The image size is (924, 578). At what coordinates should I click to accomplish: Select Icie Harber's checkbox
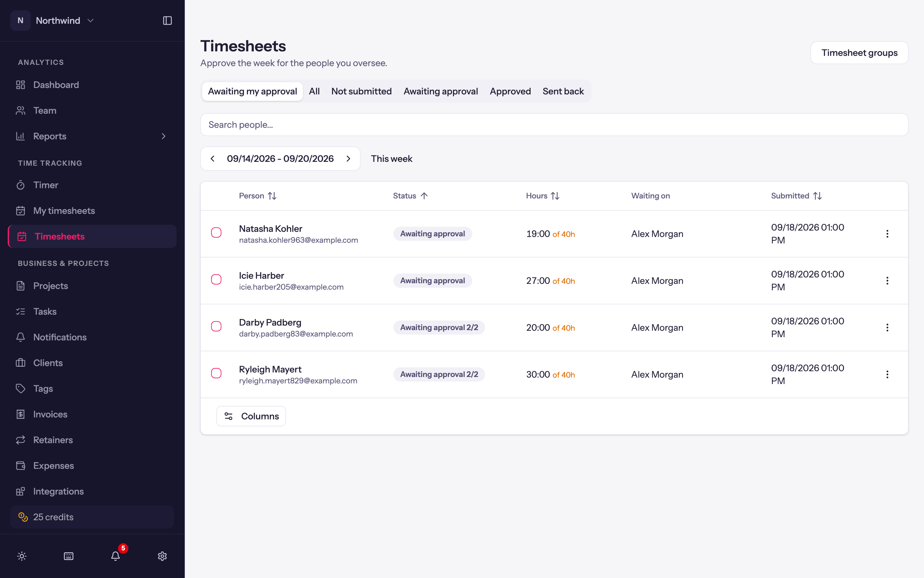216,279
